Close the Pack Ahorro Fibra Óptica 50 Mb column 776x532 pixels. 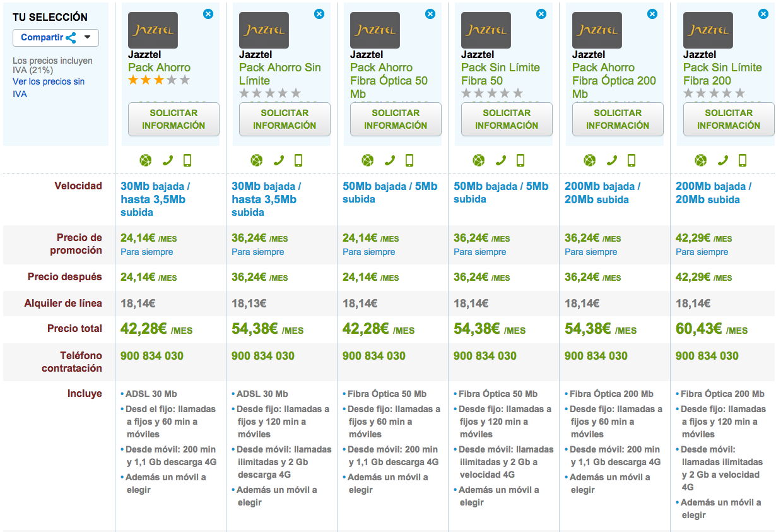430,13
